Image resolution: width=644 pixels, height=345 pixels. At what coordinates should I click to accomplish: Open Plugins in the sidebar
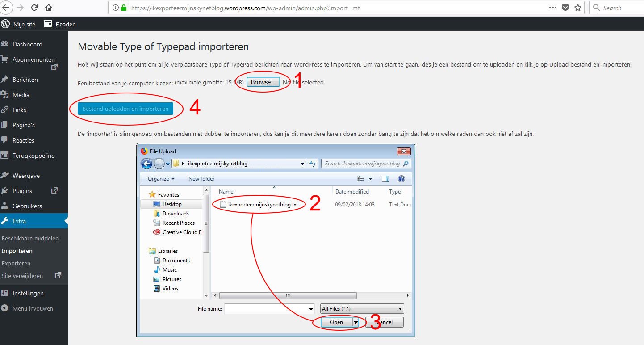22,191
